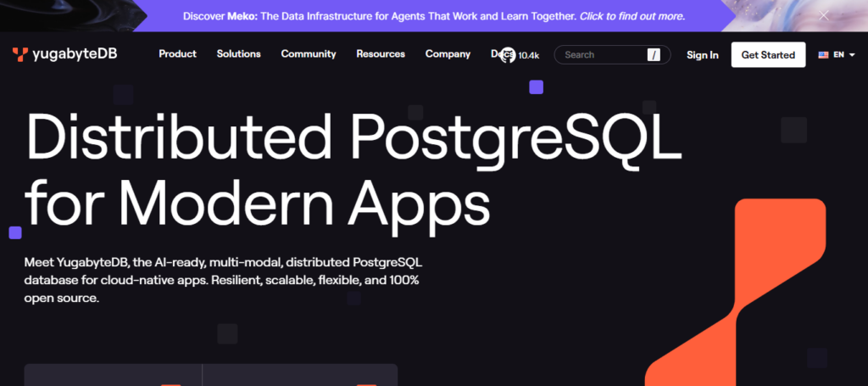Click the Sign In link
The height and width of the screenshot is (386, 868).
703,55
